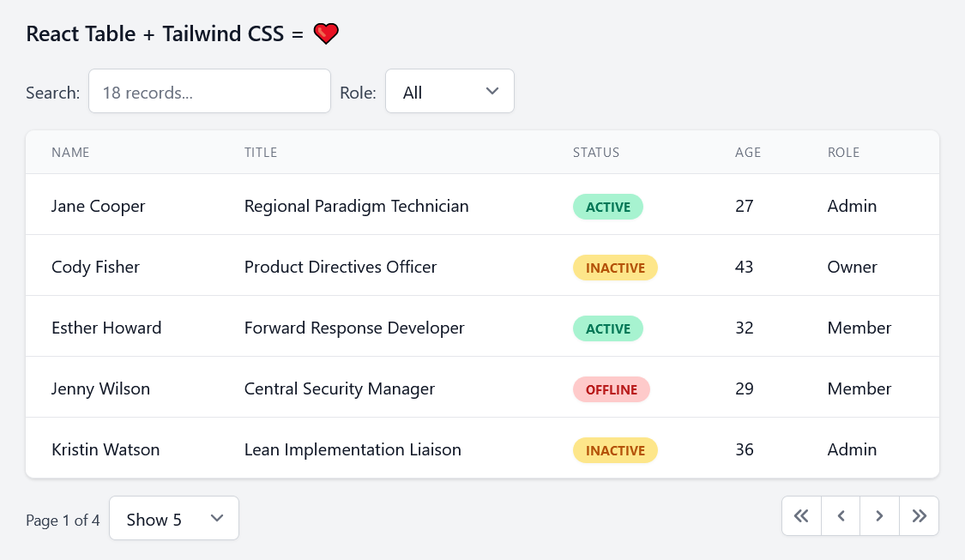Select the name Jenny Wilson

coord(101,389)
